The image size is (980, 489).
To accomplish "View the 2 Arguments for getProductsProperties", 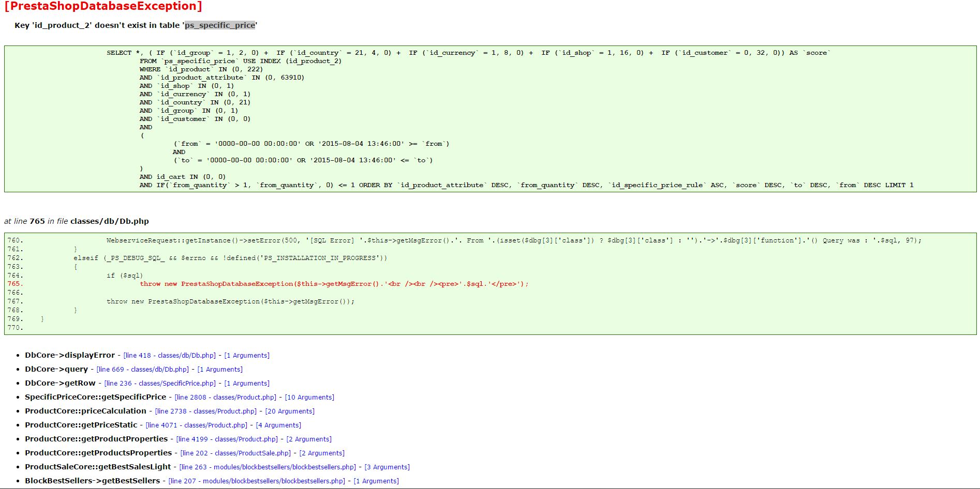I will [323, 453].
